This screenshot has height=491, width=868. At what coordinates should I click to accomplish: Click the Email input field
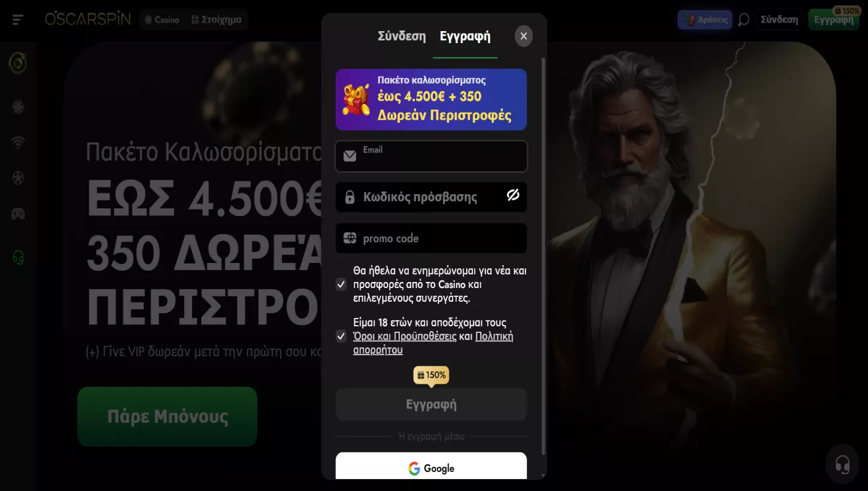click(431, 156)
